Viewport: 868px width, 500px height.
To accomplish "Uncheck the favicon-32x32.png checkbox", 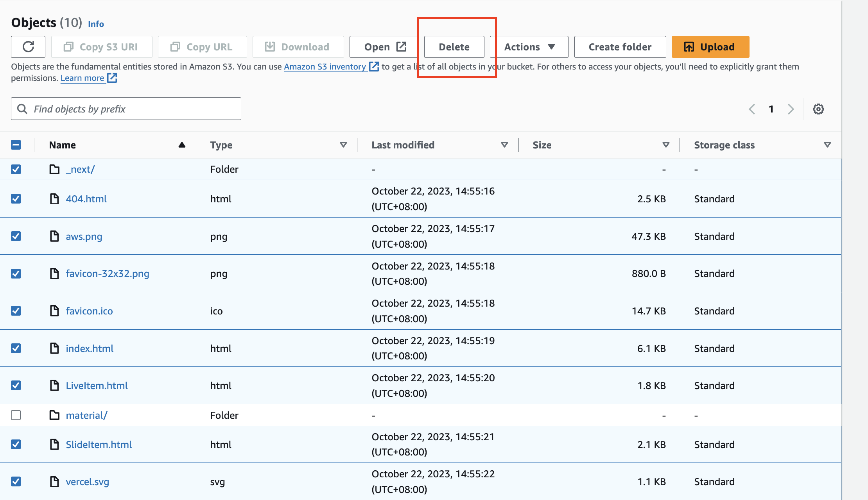I will [16, 273].
